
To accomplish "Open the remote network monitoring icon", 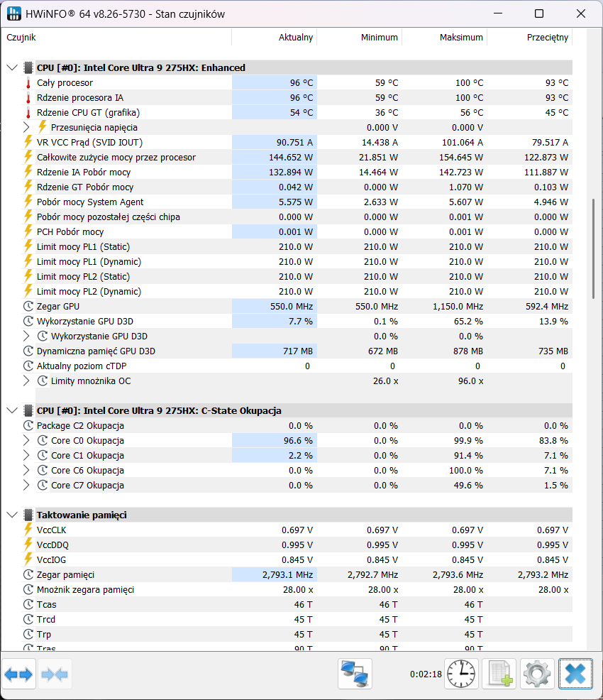I will pos(355,674).
